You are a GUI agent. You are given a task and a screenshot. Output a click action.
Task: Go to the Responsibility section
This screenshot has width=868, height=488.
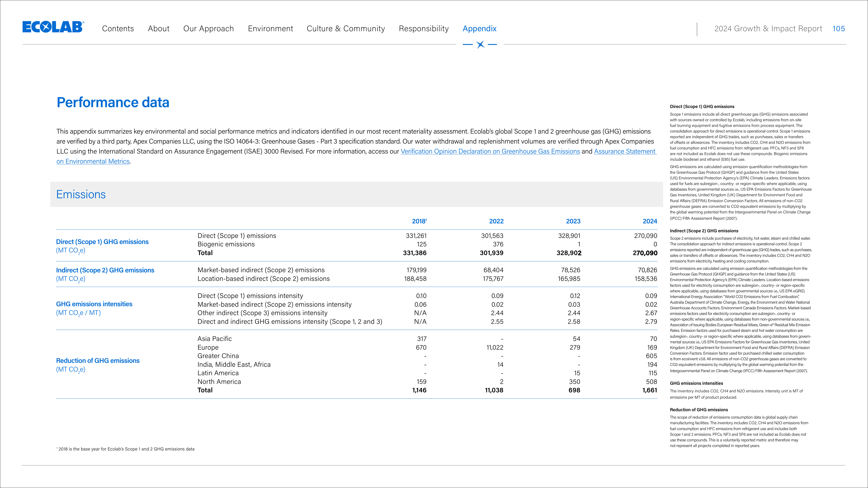coord(424,29)
